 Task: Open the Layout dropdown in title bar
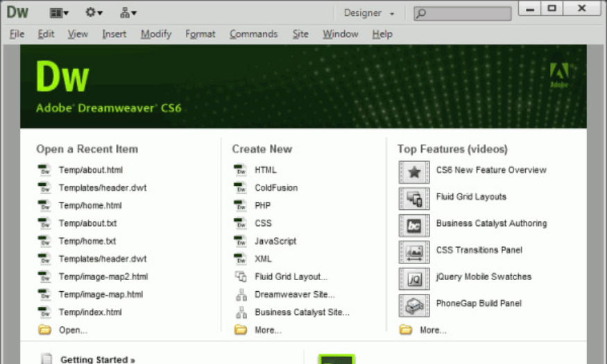coord(59,13)
